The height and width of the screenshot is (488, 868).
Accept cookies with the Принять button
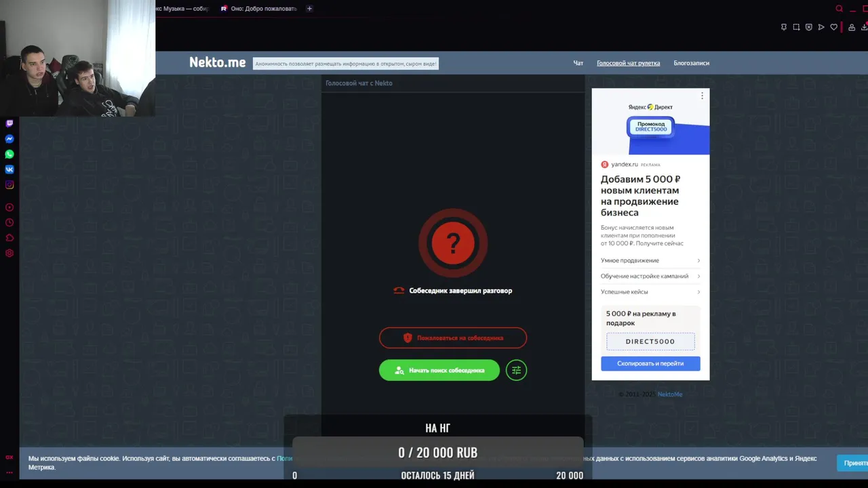(x=853, y=463)
